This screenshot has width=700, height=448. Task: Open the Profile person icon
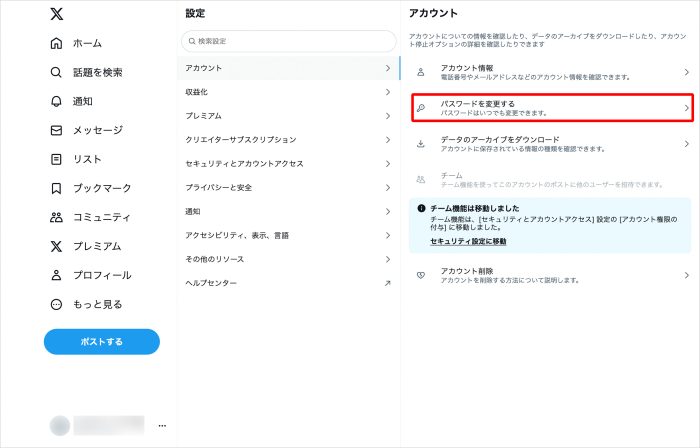click(56, 275)
